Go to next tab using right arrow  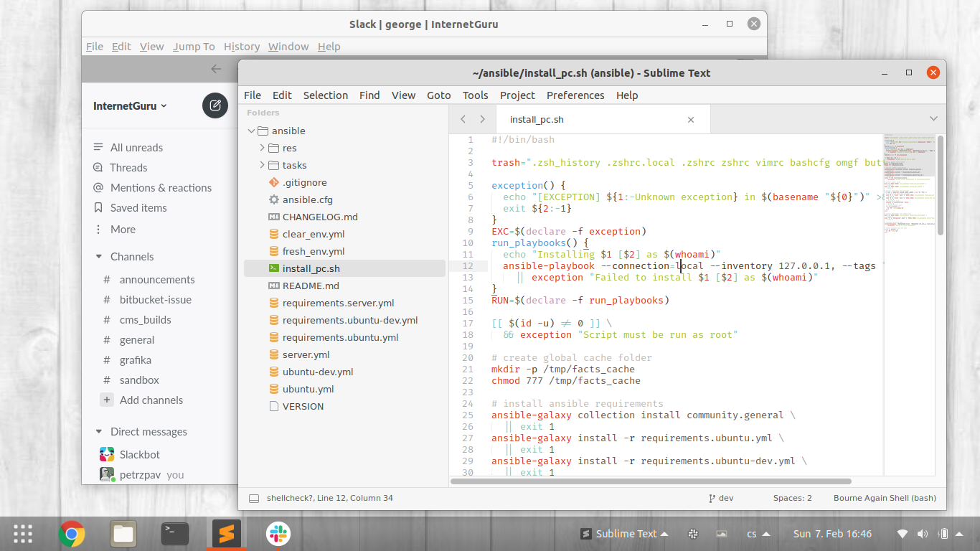[482, 119]
